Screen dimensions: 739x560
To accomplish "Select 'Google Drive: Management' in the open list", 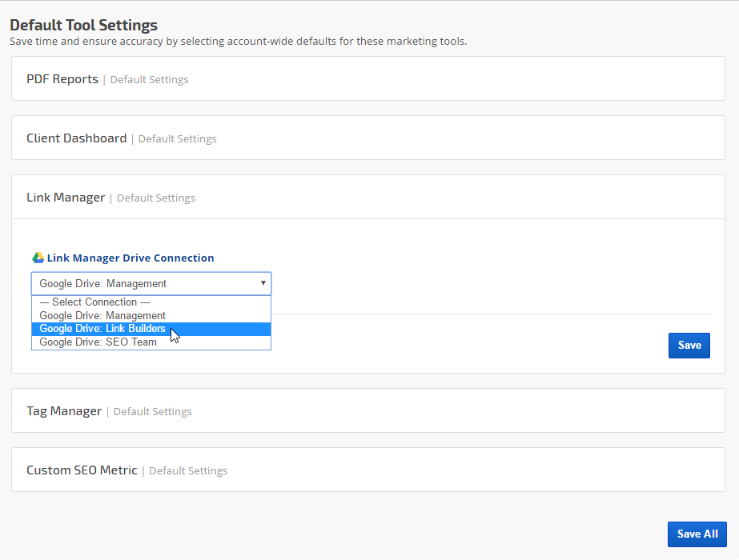I will (x=102, y=316).
